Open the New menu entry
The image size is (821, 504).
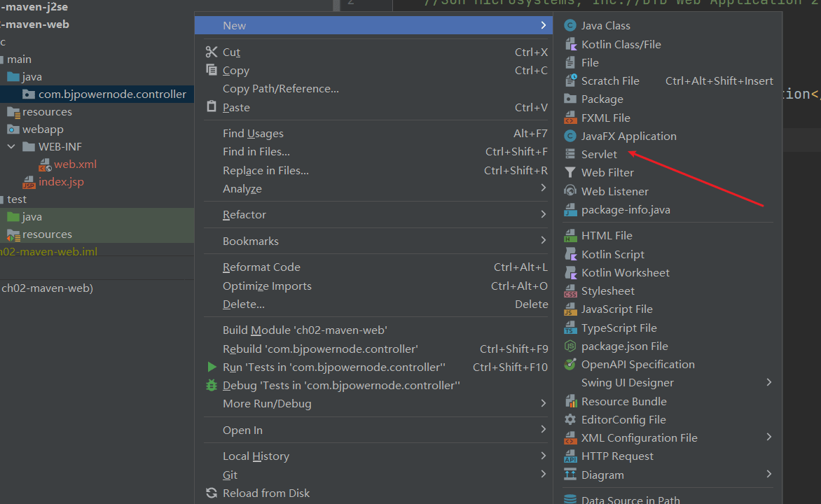374,25
